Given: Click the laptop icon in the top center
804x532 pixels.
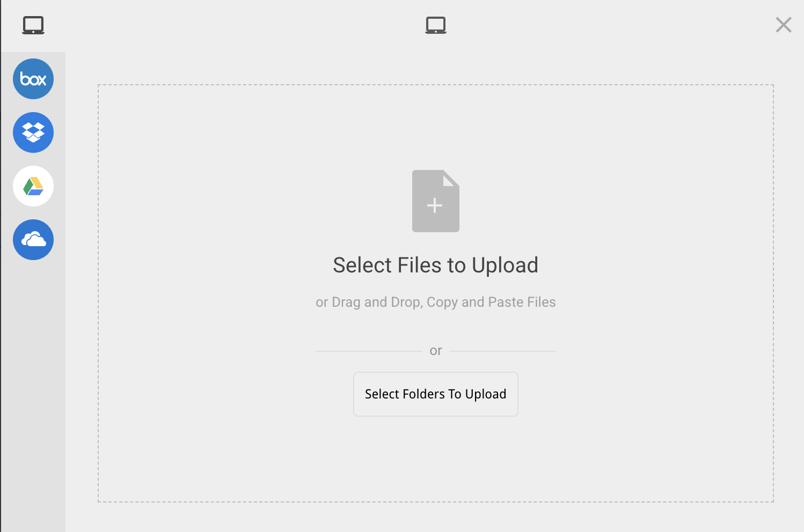Looking at the screenshot, I should coord(436,25).
